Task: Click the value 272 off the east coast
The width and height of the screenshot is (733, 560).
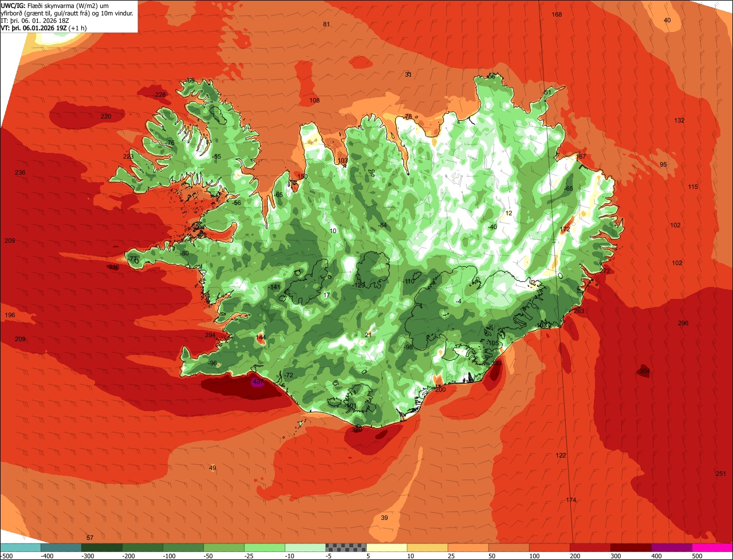Action: coord(605,270)
